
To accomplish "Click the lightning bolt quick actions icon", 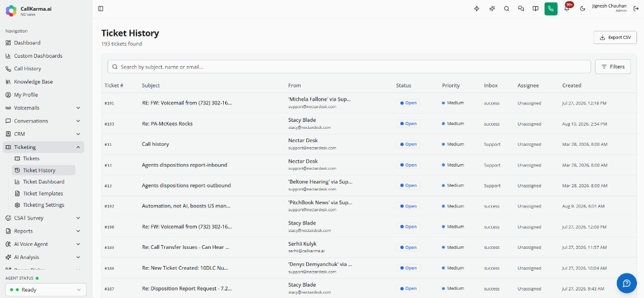I will coord(477,9).
